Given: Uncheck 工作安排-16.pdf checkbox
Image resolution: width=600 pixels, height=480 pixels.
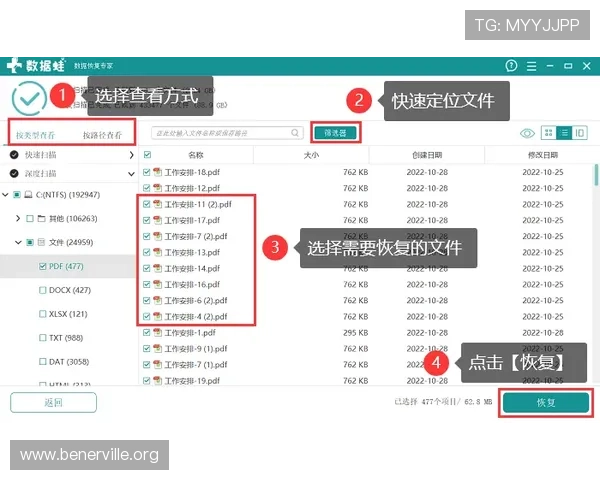Looking at the screenshot, I should pos(147,284).
